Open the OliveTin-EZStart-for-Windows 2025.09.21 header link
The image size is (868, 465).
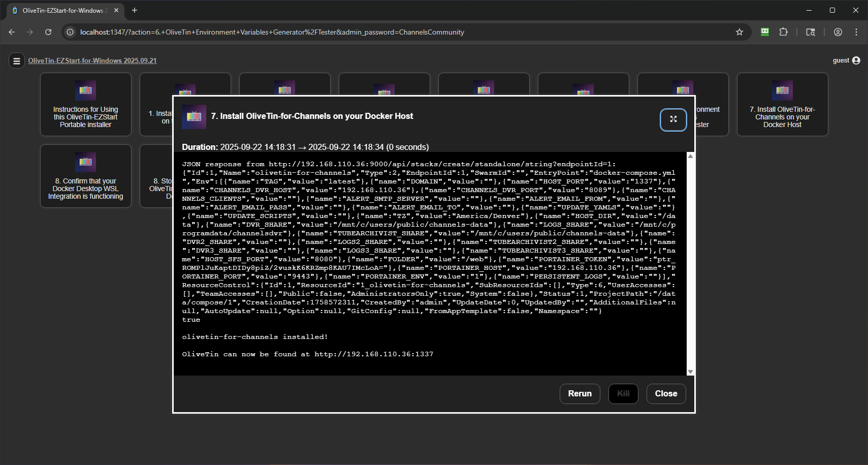(92, 60)
